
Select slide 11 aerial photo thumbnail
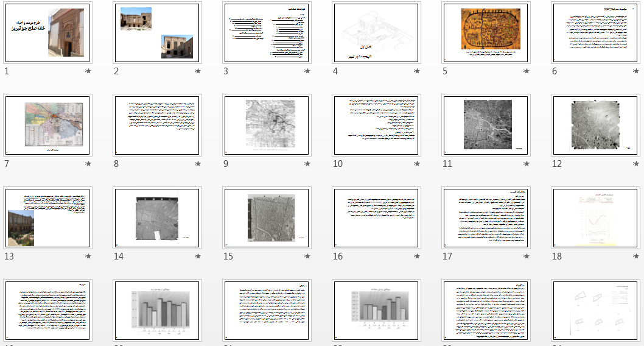pos(486,125)
